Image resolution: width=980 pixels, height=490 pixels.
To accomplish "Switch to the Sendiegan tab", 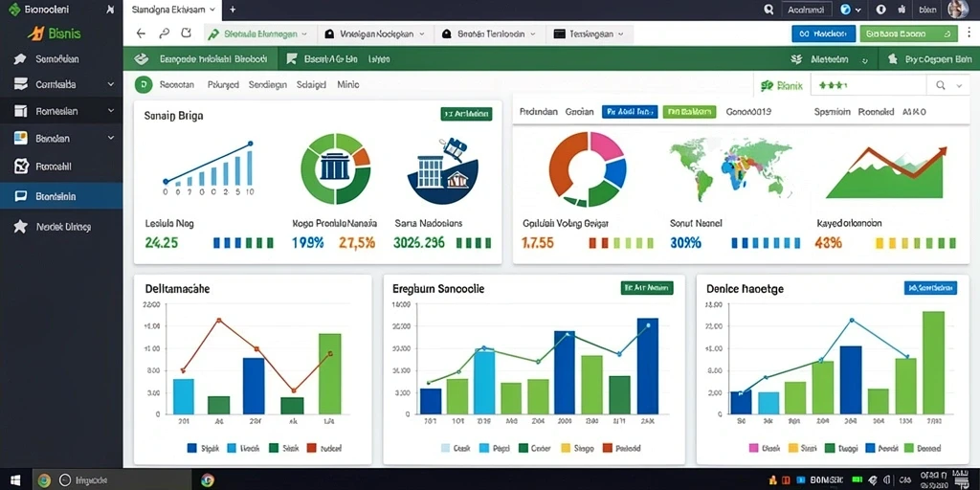I will (x=268, y=84).
